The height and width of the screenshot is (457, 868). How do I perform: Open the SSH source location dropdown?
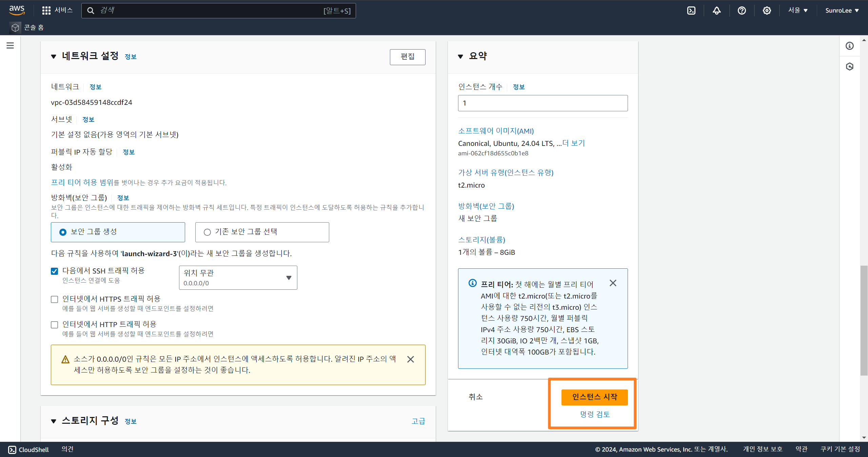tap(238, 278)
